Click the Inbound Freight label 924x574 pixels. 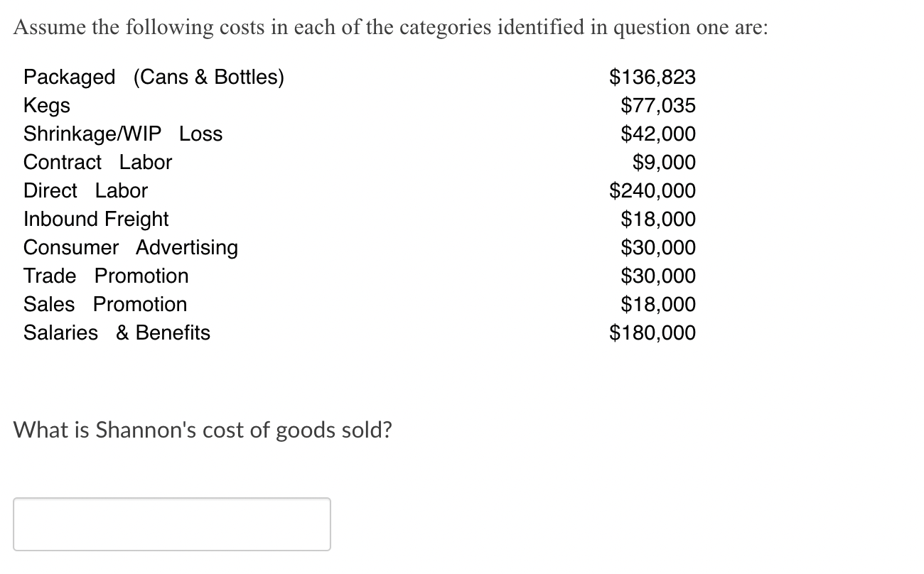(96, 219)
